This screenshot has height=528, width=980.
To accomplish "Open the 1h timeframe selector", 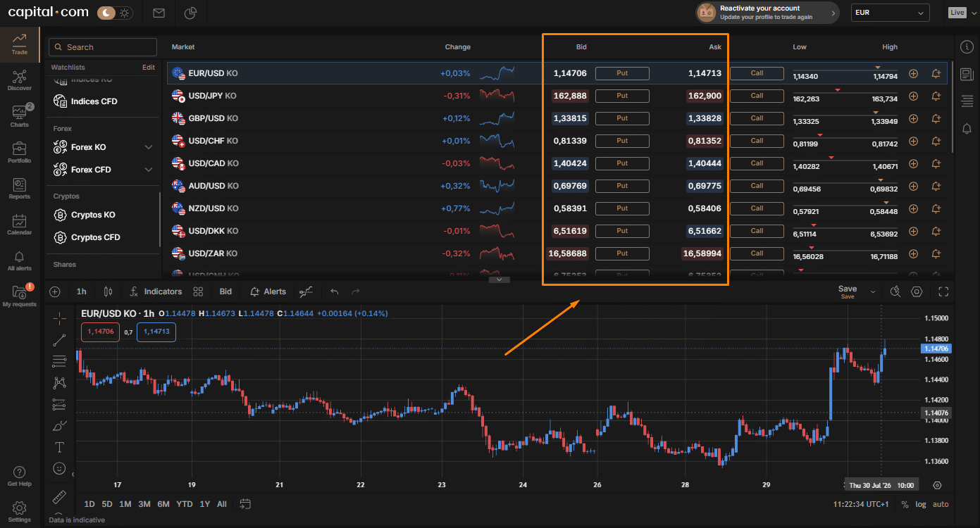I will pos(82,291).
